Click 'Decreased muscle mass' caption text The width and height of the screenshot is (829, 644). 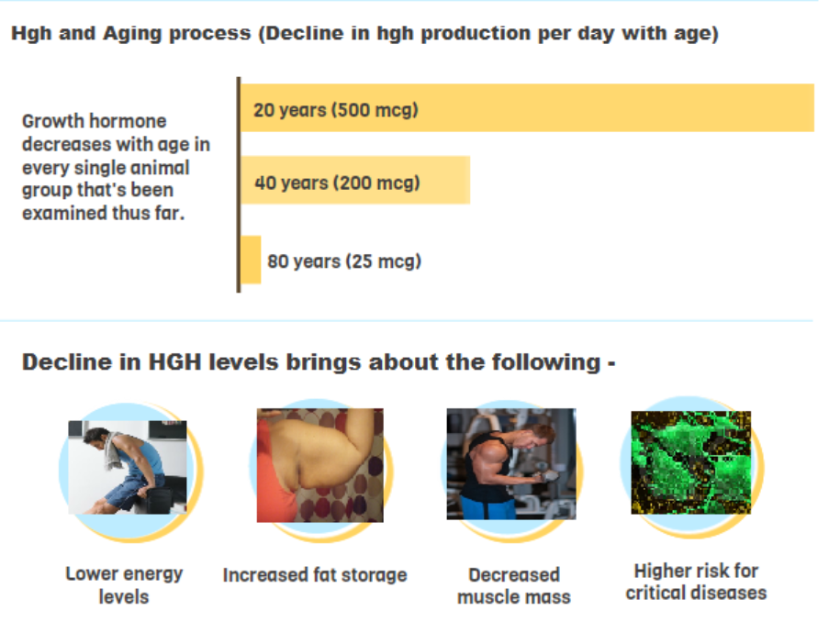coord(514,586)
